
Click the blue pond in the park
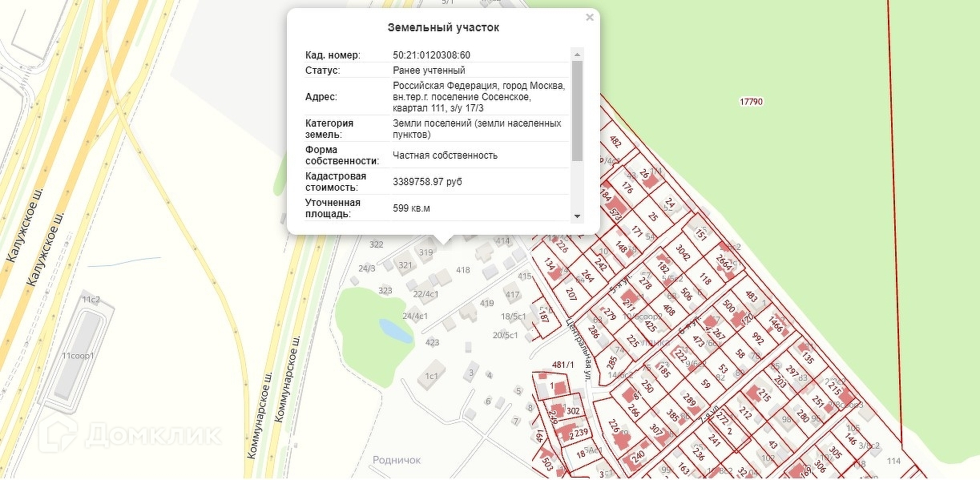coord(396,329)
